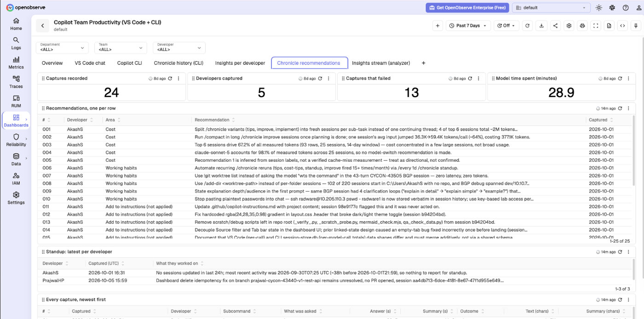Open RUM in the sidebar
Image resolution: width=644 pixels, height=319 pixels.
(16, 101)
